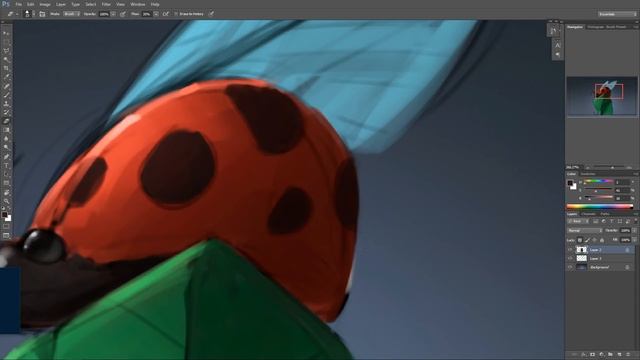Delete layer with the trash icon
The height and width of the screenshot is (360, 640).
[x=629, y=355]
